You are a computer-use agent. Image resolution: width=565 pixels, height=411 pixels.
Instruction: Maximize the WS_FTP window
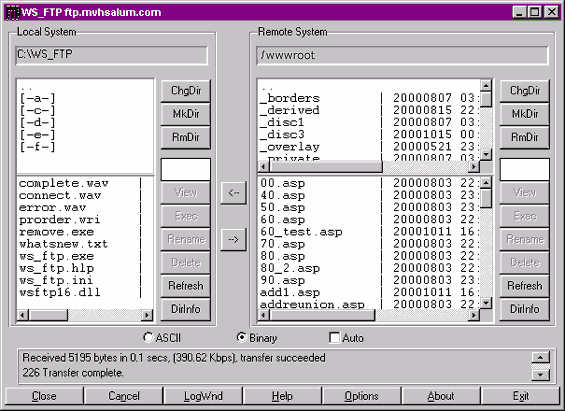(535, 12)
